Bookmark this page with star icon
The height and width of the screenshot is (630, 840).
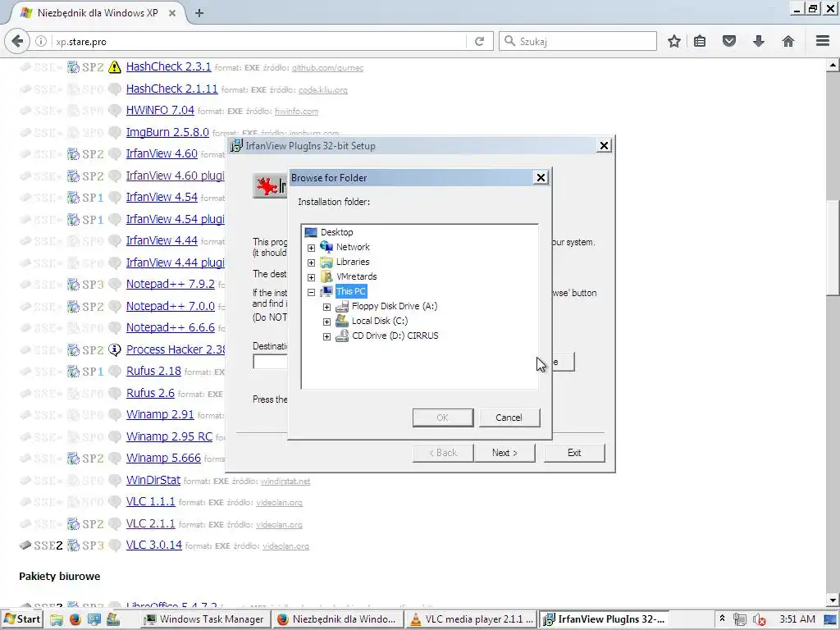pyautogui.click(x=674, y=41)
